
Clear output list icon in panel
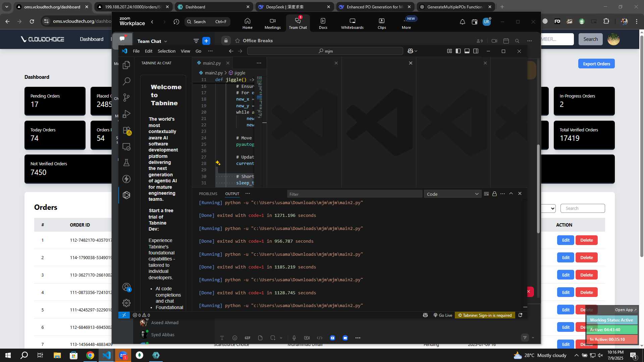(486, 194)
